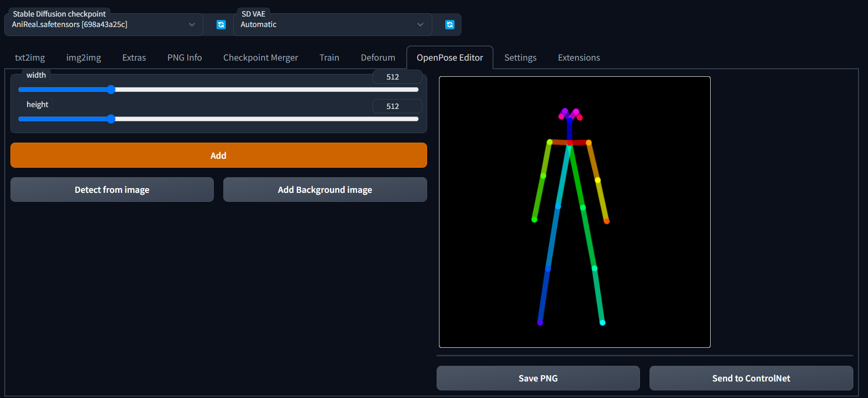Screen dimensions: 868x398
Task: Open the Train tab
Action: pyautogui.click(x=329, y=57)
